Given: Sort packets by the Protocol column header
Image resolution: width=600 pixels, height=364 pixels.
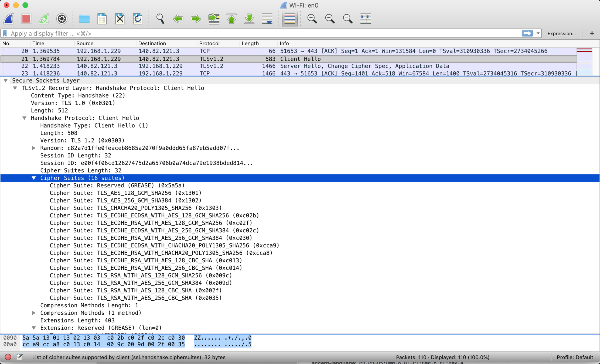Looking at the screenshot, I should (x=209, y=43).
